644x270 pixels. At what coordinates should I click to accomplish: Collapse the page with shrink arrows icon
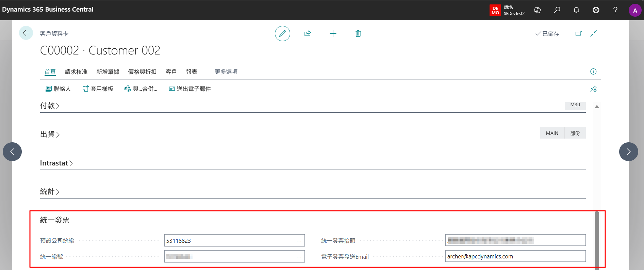coord(594,33)
